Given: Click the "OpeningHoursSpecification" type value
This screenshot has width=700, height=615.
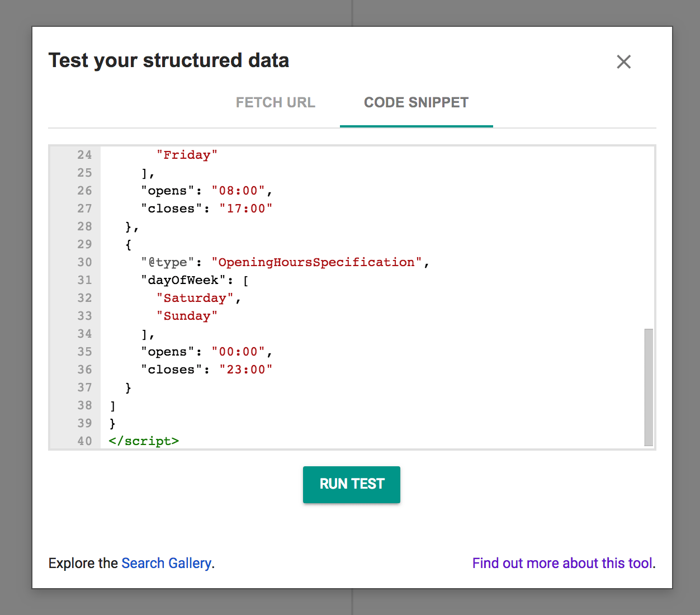Looking at the screenshot, I should pyautogui.click(x=316, y=262).
